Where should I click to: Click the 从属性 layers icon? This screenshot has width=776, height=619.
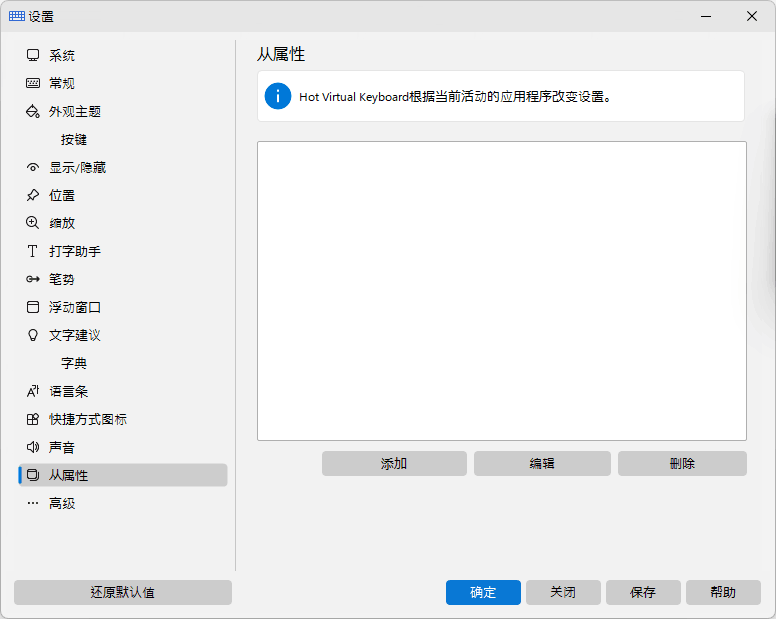pyautogui.click(x=33, y=475)
